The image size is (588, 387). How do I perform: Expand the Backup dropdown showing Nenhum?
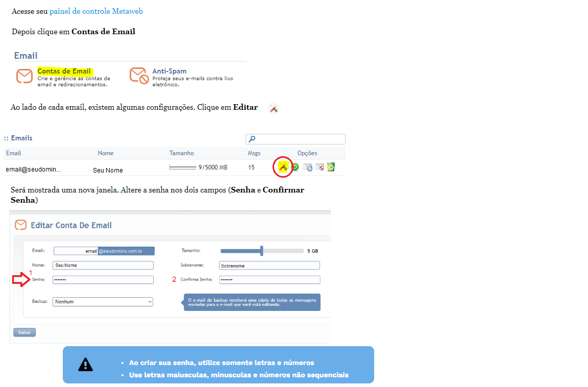pos(103,302)
